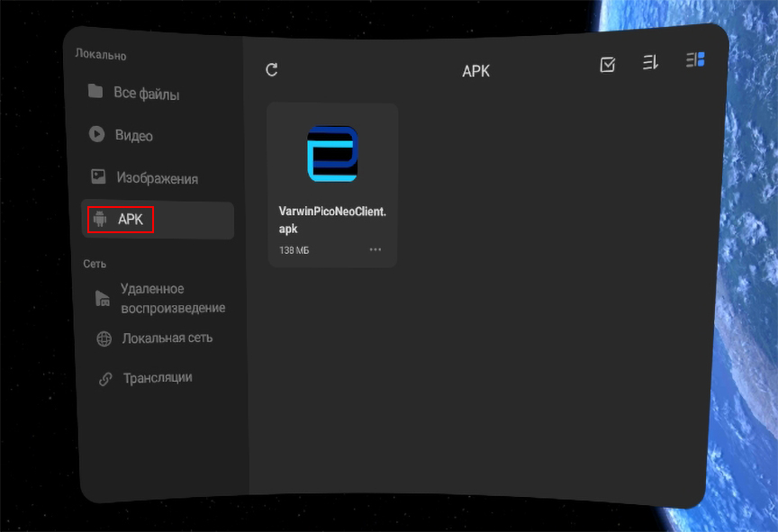Click the globe icon for Локальная сеть
Viewport: 778px width, 532px height.
click(104, 338)
